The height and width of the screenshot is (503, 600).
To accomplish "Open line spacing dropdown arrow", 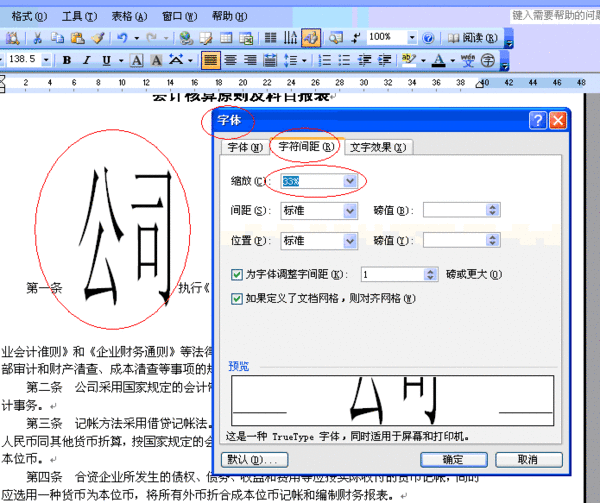I will tap(304, 60).
